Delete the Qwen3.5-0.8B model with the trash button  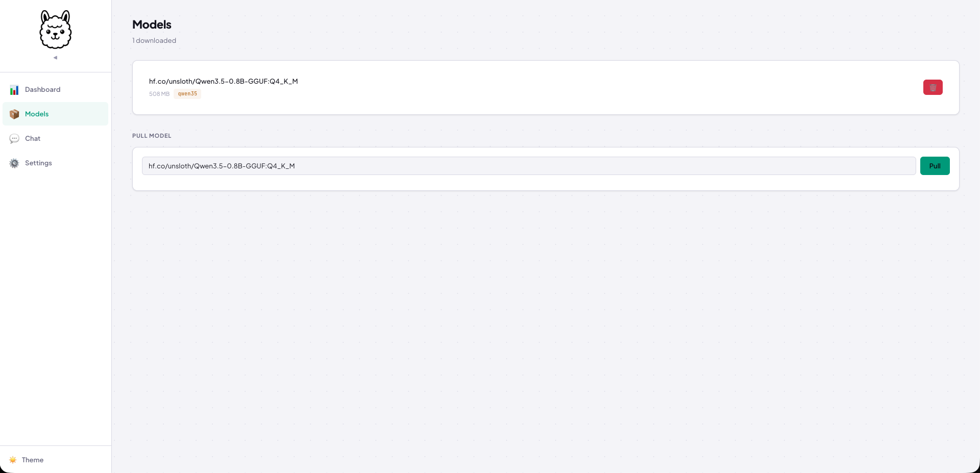tap(933, 87)
